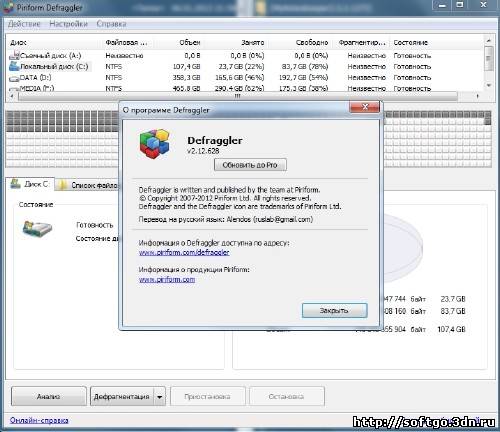
Task: Click the Анализ button
Action: [x=49, y=396]
